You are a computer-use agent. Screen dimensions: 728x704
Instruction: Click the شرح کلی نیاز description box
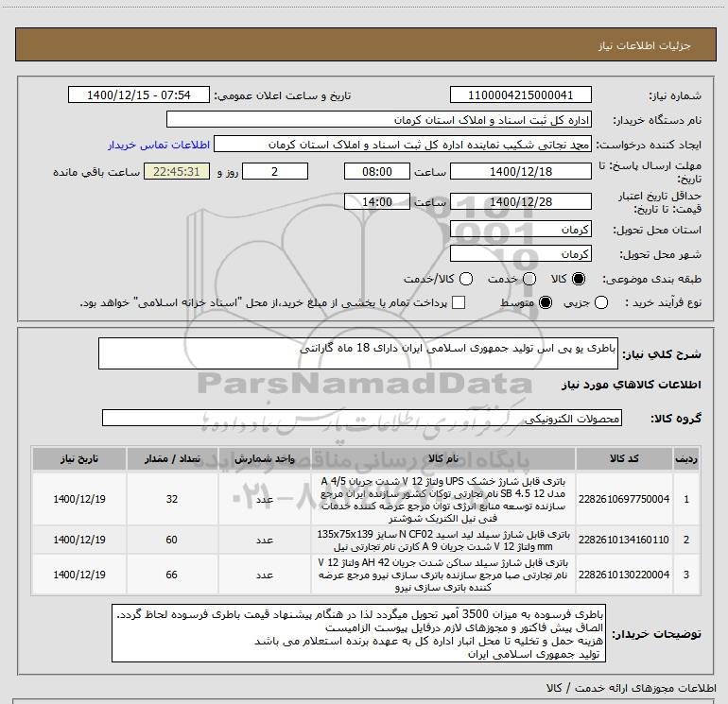[x=358, y=353]
